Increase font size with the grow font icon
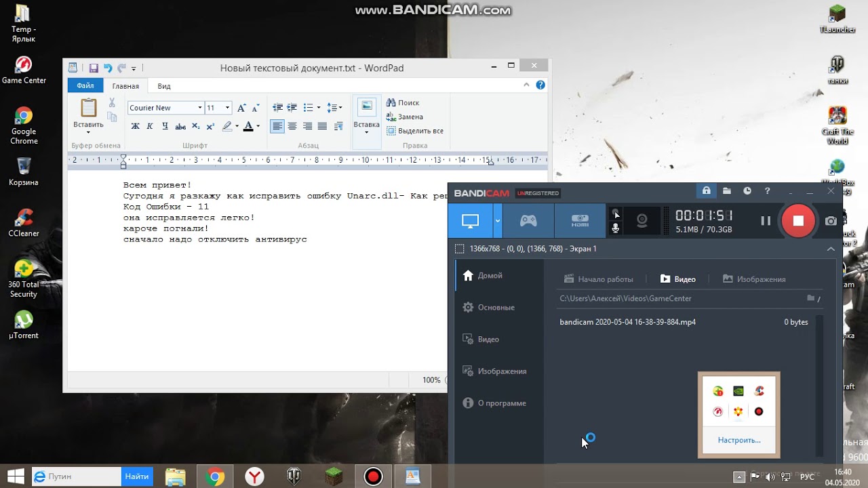Viewport: 868px width, 488px height. pyautogui.click(x=241, y=108)
